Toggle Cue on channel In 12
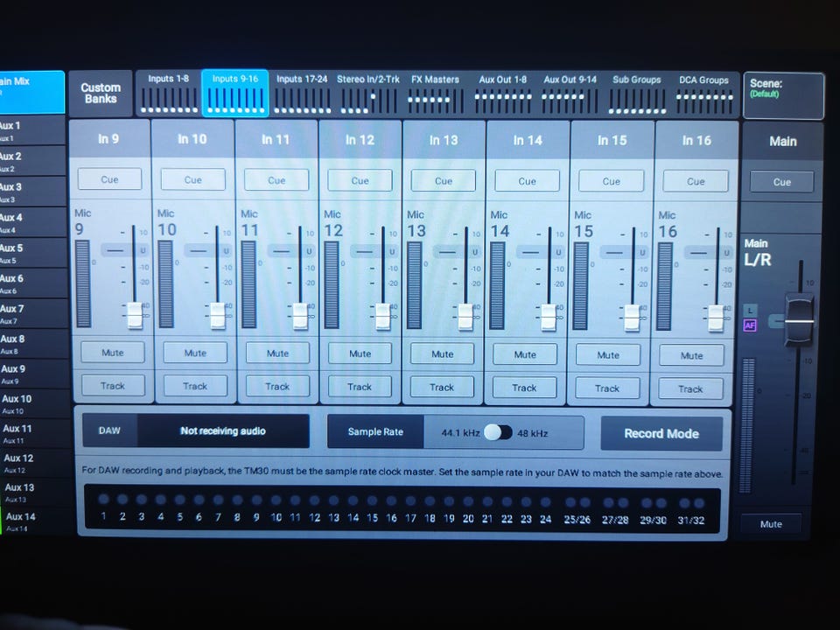 360,180
